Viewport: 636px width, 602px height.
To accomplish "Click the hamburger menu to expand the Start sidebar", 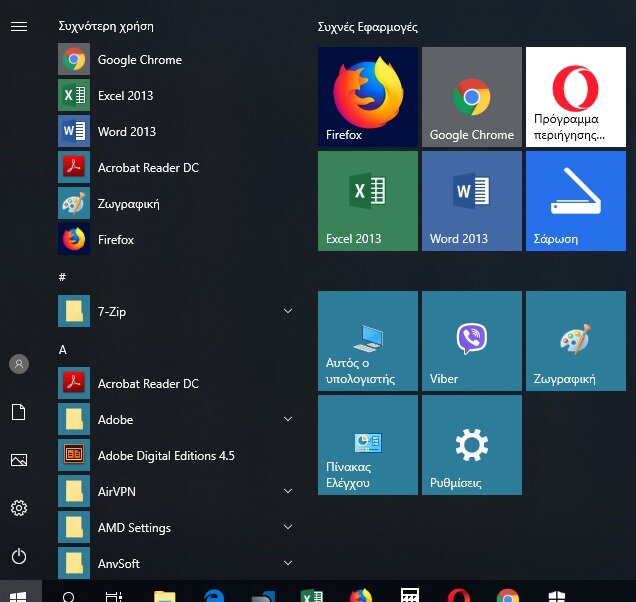I will click(19, 27).
